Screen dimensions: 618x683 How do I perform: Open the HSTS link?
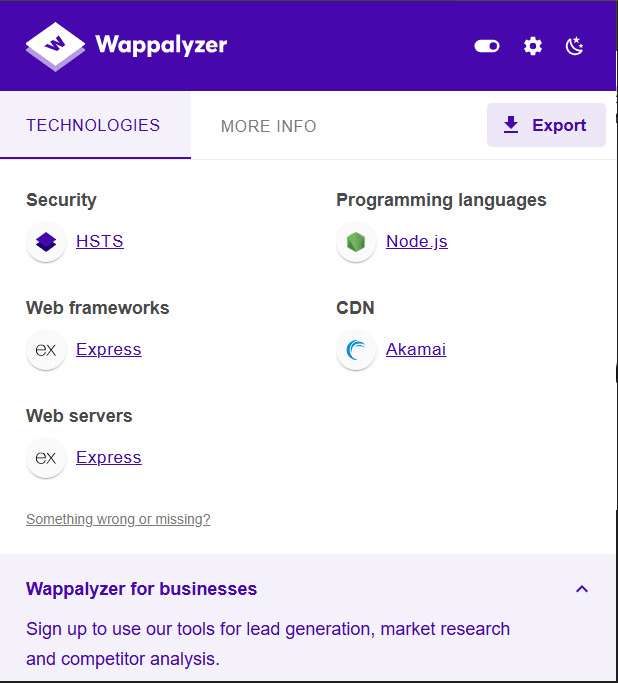[x=100, y=241]
